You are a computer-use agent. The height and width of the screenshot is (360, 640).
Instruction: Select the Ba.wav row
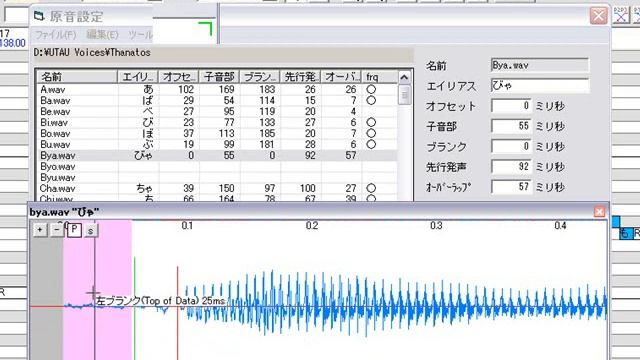pyautogui.click(x=217, y=100)
